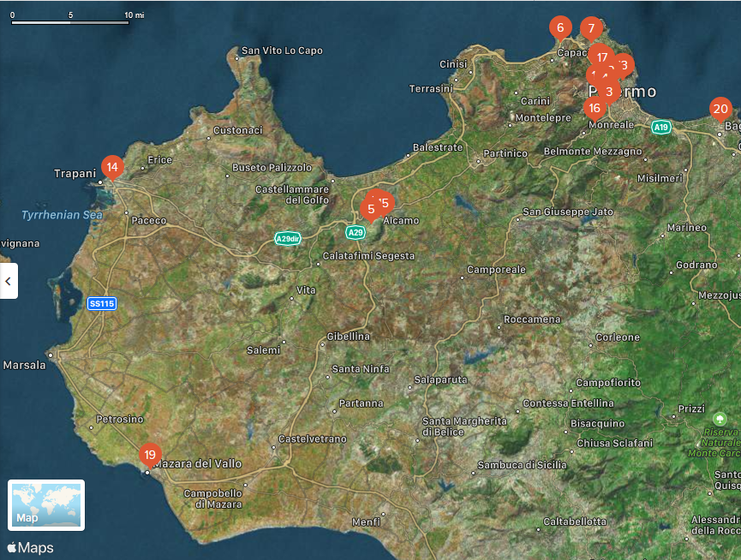Click the Balestrate town label
The height and width of the screenshot is (560, 741).
pos(438,147)
